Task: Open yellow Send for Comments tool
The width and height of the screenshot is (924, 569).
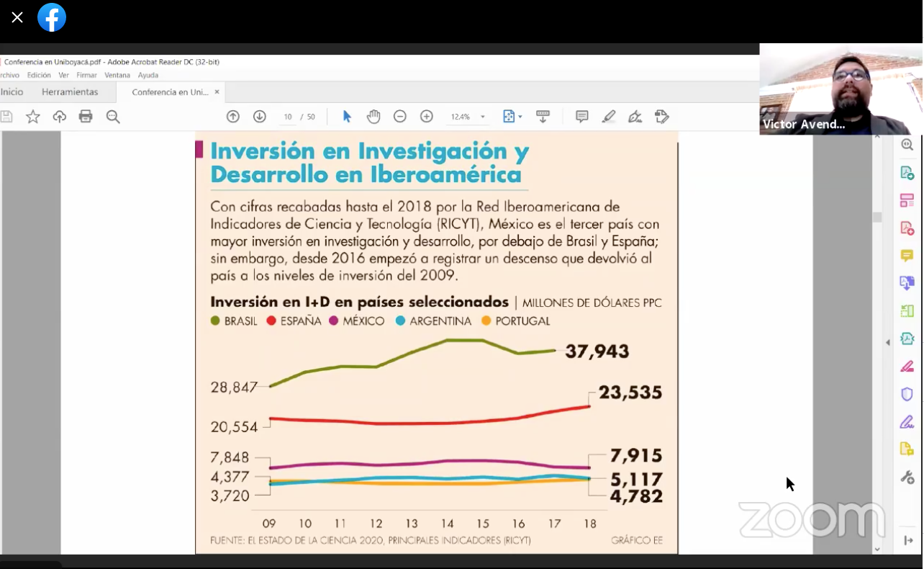Action: (907, 449)
